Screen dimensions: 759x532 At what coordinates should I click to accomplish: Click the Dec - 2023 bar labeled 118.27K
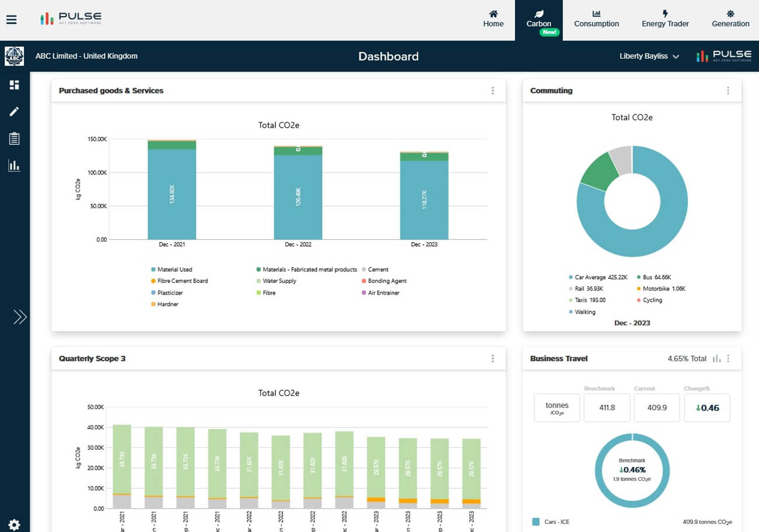[x=424, y=199]
